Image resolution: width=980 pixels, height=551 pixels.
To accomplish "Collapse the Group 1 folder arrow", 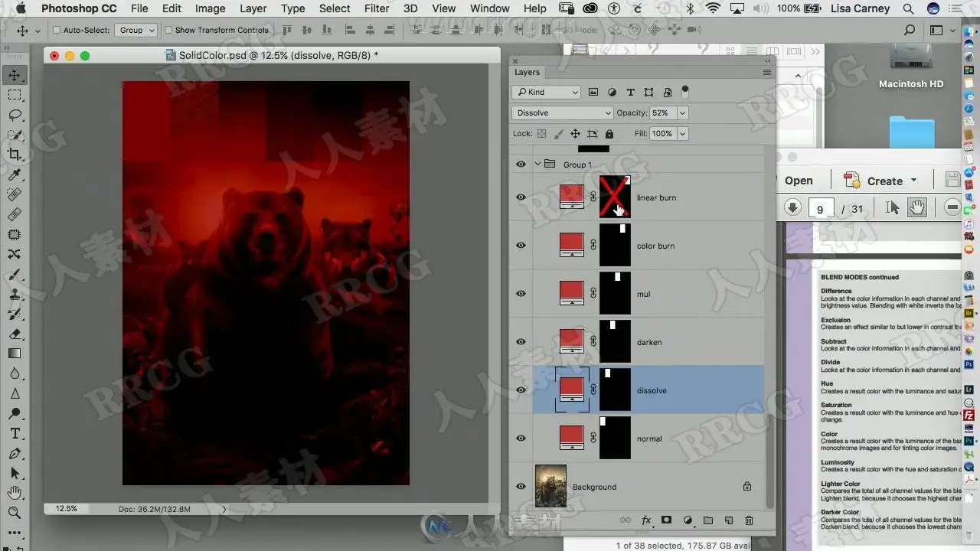I will [537, 164].
